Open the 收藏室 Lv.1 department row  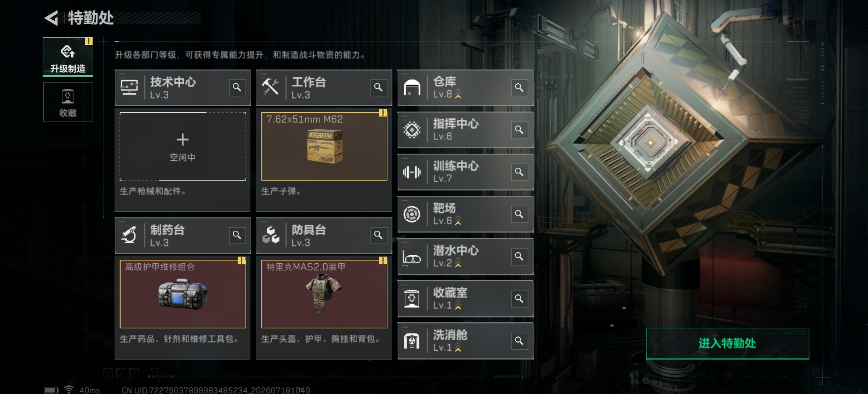[465, 298]
